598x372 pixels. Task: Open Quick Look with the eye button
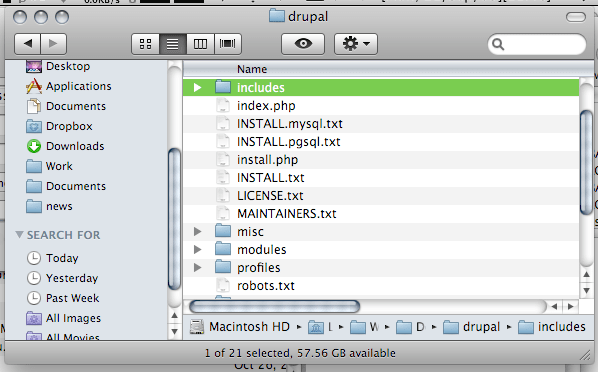303,44
